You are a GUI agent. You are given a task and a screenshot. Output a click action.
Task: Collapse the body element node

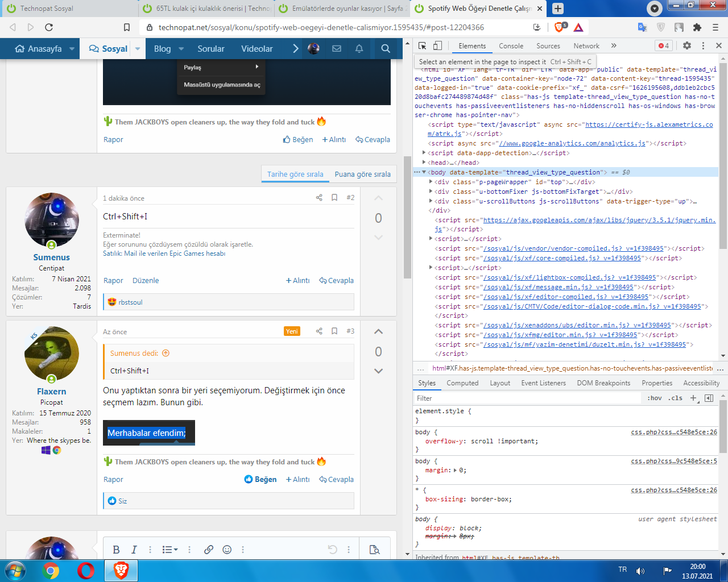click(x=424, y=172)
